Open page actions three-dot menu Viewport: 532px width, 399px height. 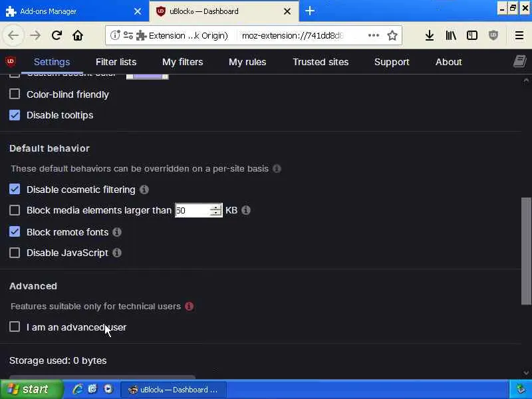point(374,35)
